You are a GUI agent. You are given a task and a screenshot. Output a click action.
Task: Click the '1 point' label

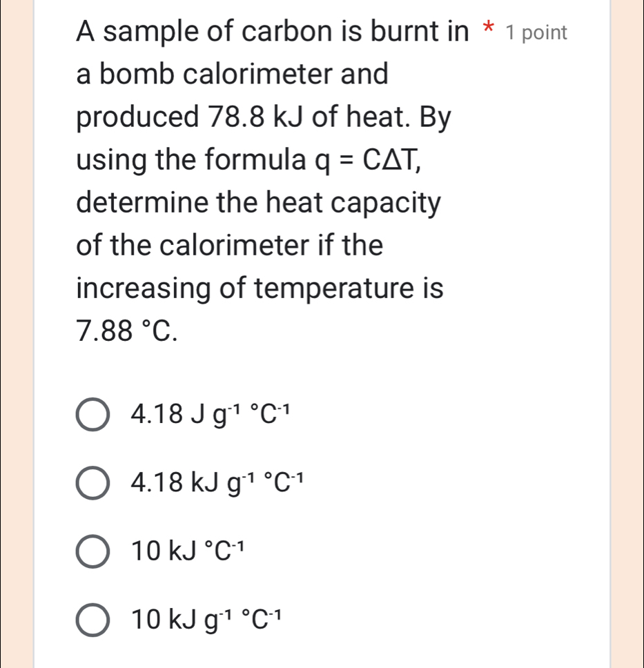(x=537, y=32)
